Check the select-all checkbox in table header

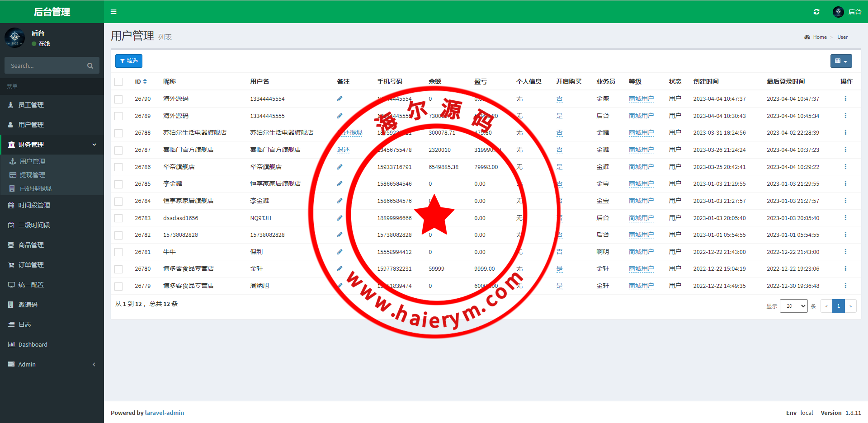(118, 82)
